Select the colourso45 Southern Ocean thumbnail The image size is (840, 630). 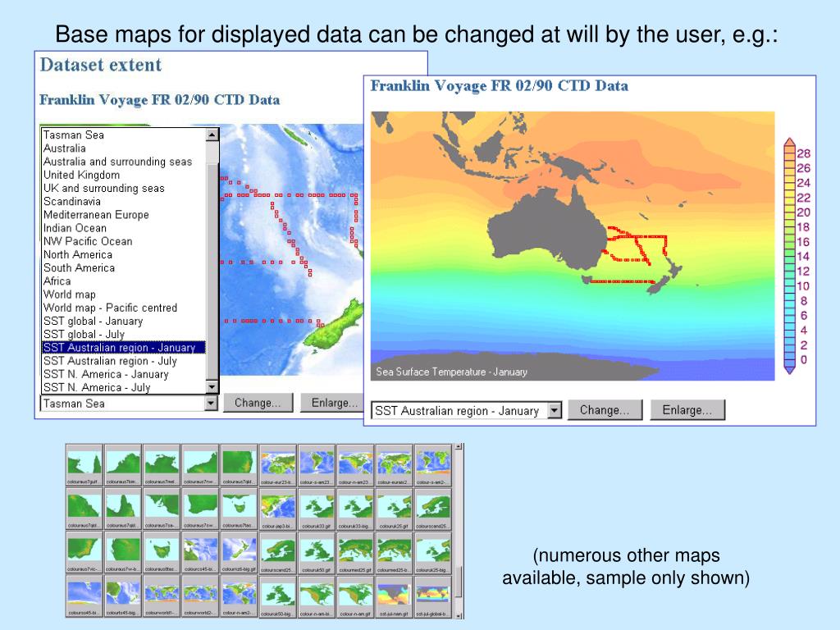tap(84, 596)
